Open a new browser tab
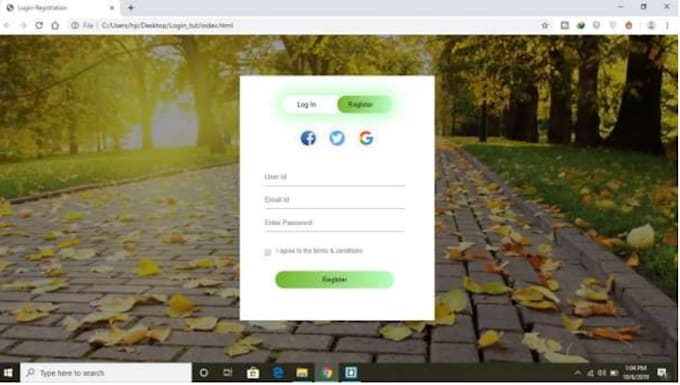 pos(131,8)
